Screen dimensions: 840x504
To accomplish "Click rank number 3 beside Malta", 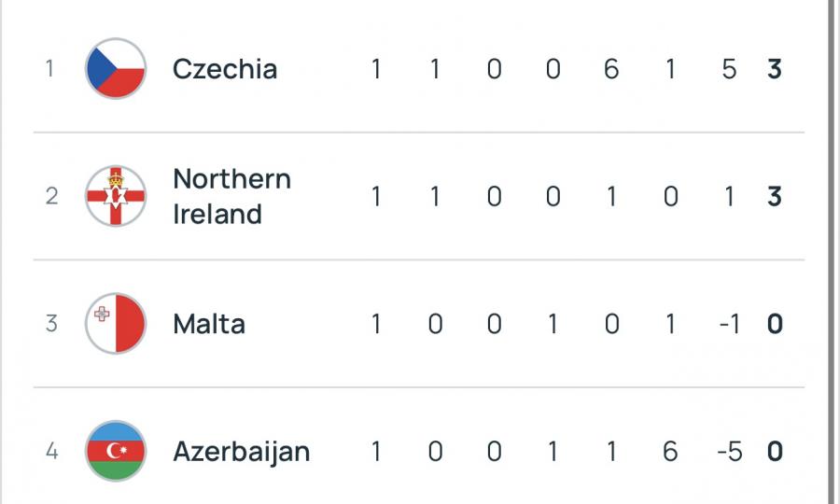I will [x=50, y=324].
